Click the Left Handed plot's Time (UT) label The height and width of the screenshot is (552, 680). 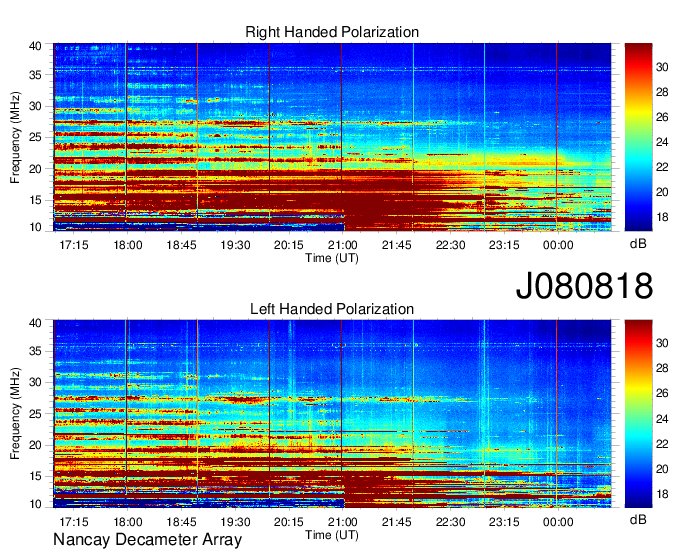point(332,535)
